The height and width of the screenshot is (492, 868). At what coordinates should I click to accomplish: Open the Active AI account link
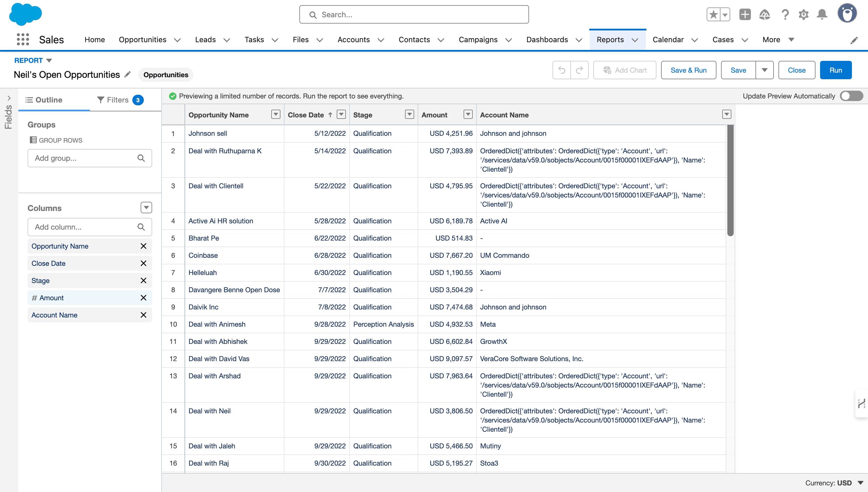(493, 221)
